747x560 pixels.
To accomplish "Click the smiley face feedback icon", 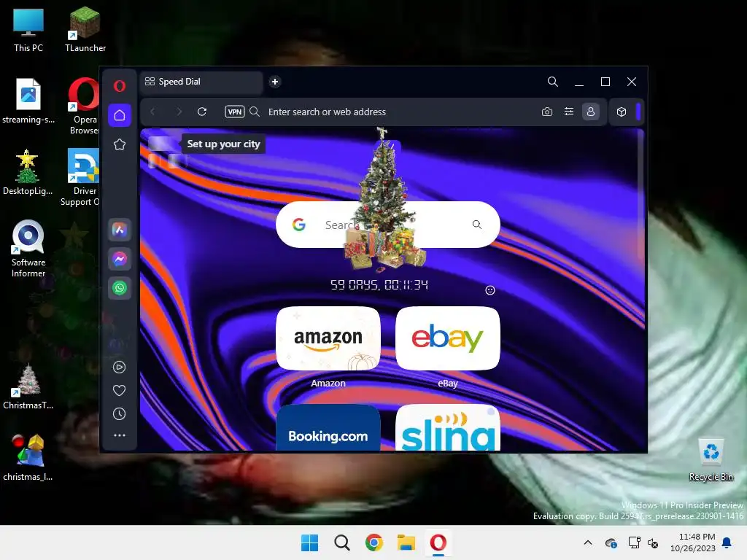I will coord(490,290).
